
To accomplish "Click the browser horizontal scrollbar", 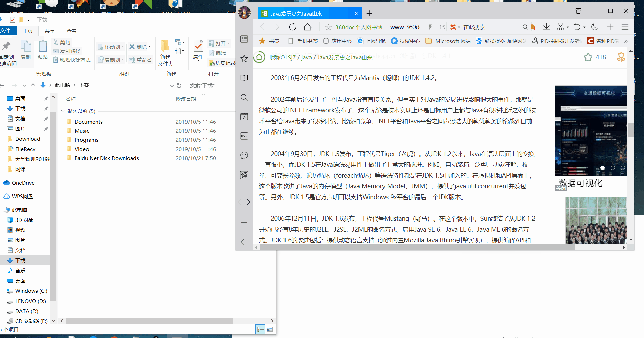I will (x=417, y=248).
